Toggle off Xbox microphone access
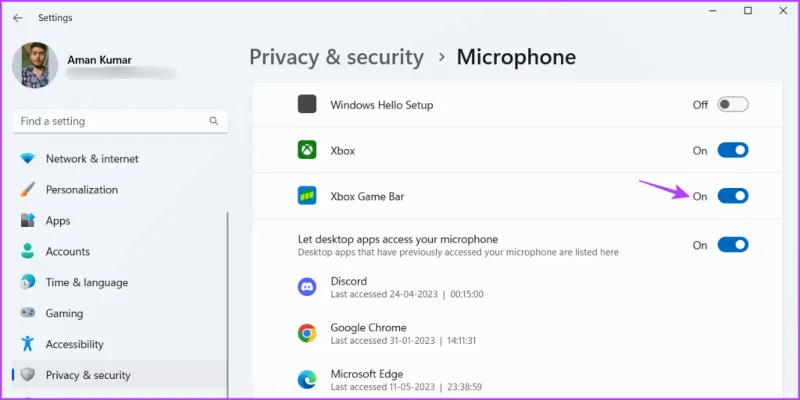 733,151
